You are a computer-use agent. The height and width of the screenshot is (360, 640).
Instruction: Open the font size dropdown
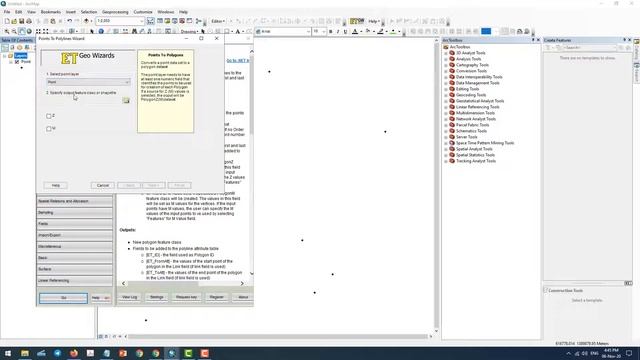pyautogui.click(x=323, y=31)
